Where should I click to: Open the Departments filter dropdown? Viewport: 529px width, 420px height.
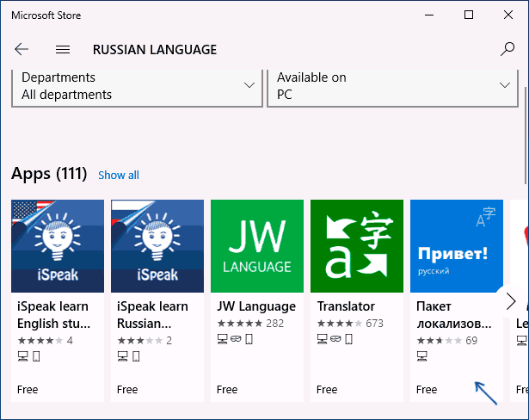137,87
